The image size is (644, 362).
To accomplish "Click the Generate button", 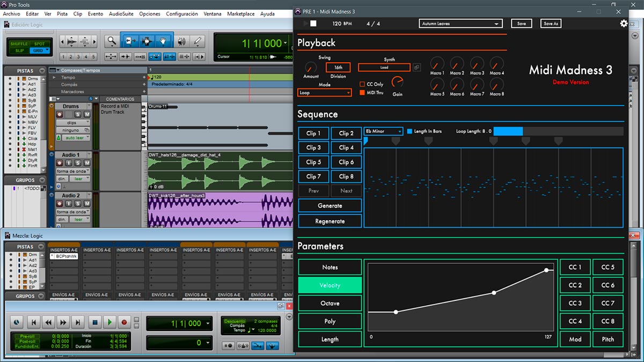I will pos(330,206).
